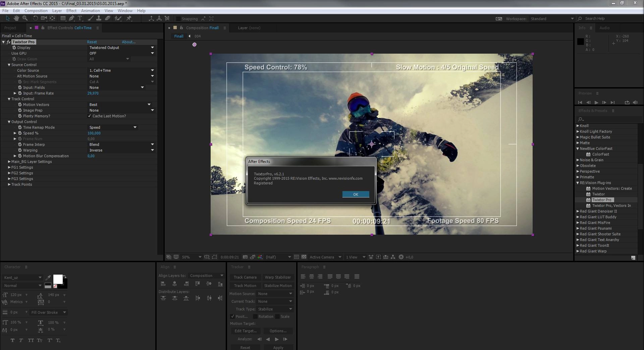Open the Workspace dropdown
The height and width of the screenshot is (350, 644).
(552, 19)
